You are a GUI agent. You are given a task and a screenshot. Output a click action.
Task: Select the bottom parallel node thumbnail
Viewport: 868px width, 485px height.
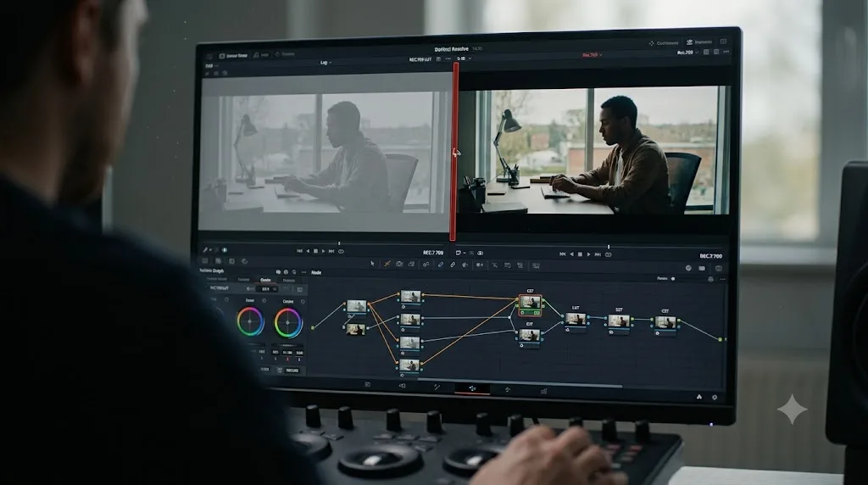click(x=409, y=365)
